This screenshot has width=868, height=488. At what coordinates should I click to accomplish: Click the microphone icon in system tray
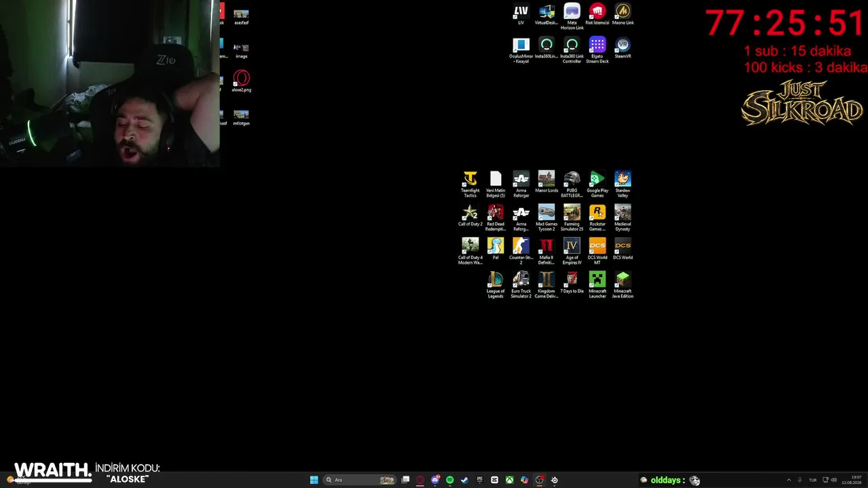800,480
